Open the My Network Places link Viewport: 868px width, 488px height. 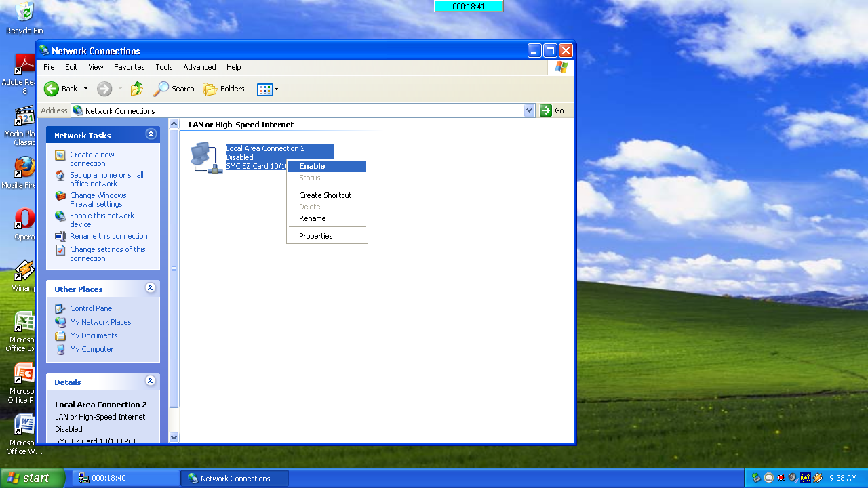[100, 322]
